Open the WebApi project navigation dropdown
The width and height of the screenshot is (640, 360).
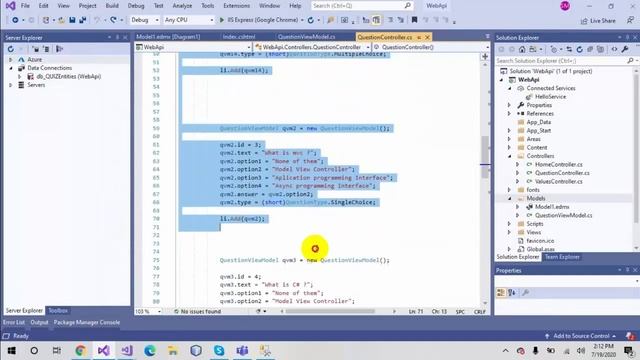[193, 47]
